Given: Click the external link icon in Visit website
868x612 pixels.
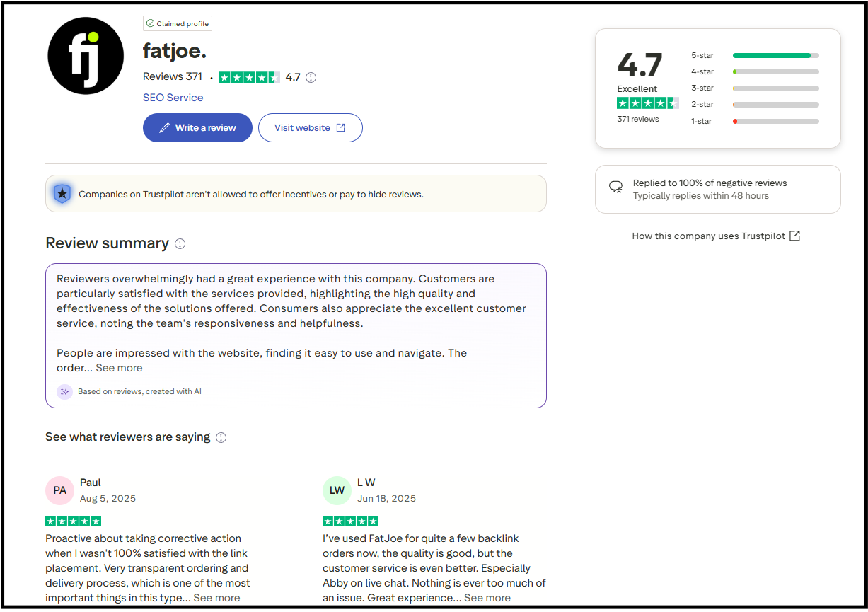Looking at the screenshot, I should (340, 128).
